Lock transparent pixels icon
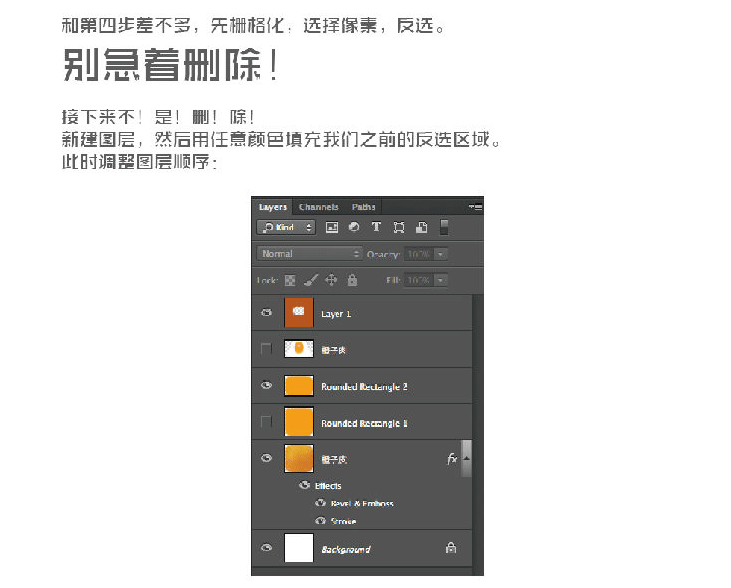This screenshot has width=731, height=588. pyautogui.click(x=290, y=280)
